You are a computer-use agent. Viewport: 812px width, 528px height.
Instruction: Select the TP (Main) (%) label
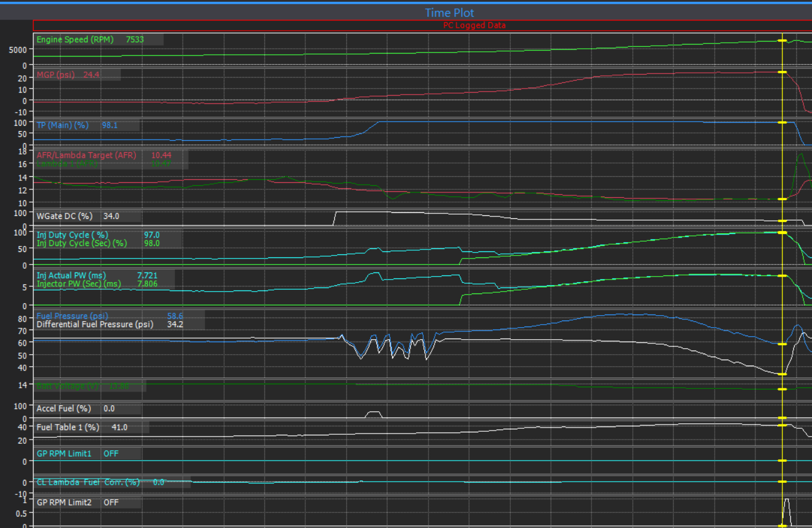63,125
